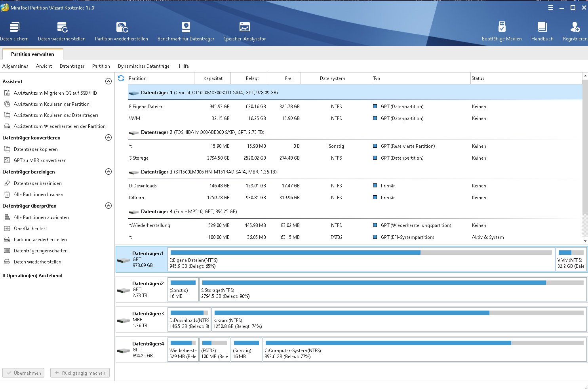
Task: Select GPT zu MBR konvertieren
Action: coord(40,160)
